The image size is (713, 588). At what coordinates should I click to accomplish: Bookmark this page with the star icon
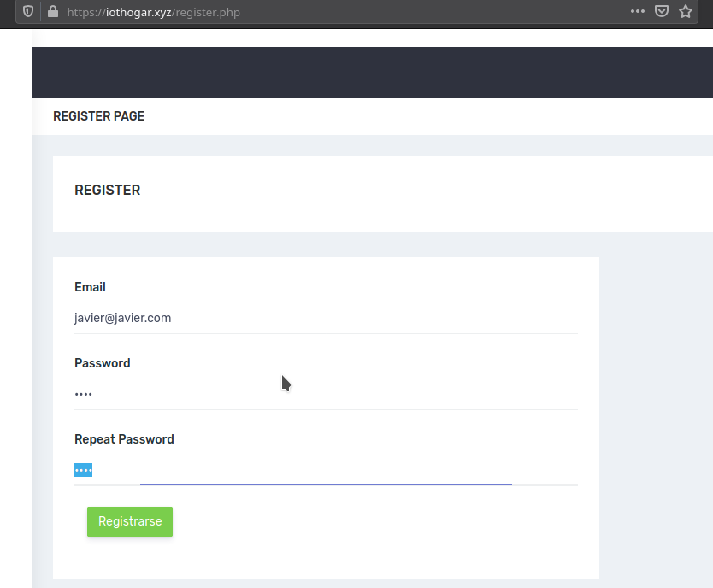click(x=685, y=12)
